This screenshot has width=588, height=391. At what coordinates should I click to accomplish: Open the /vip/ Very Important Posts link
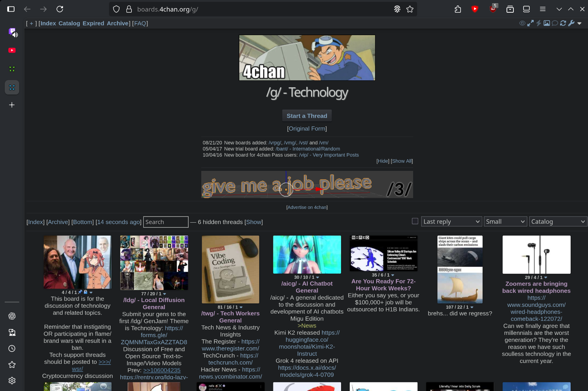tap(329, 155)
